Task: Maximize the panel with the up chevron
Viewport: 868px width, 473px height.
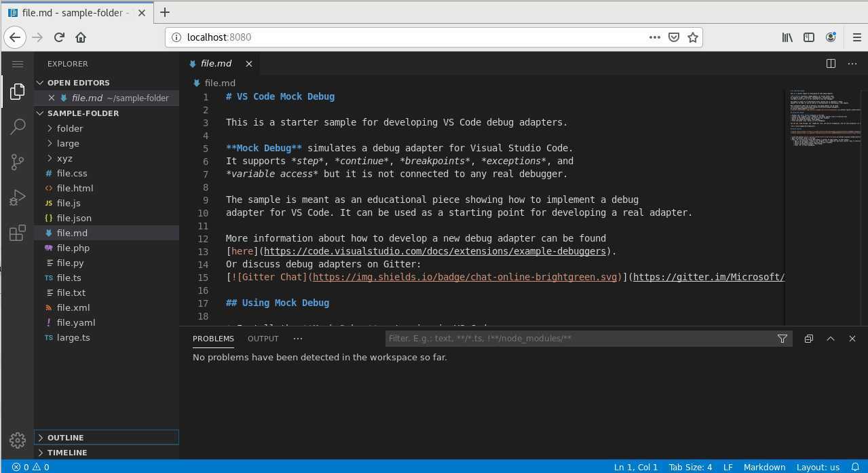Action: (830, 339)
